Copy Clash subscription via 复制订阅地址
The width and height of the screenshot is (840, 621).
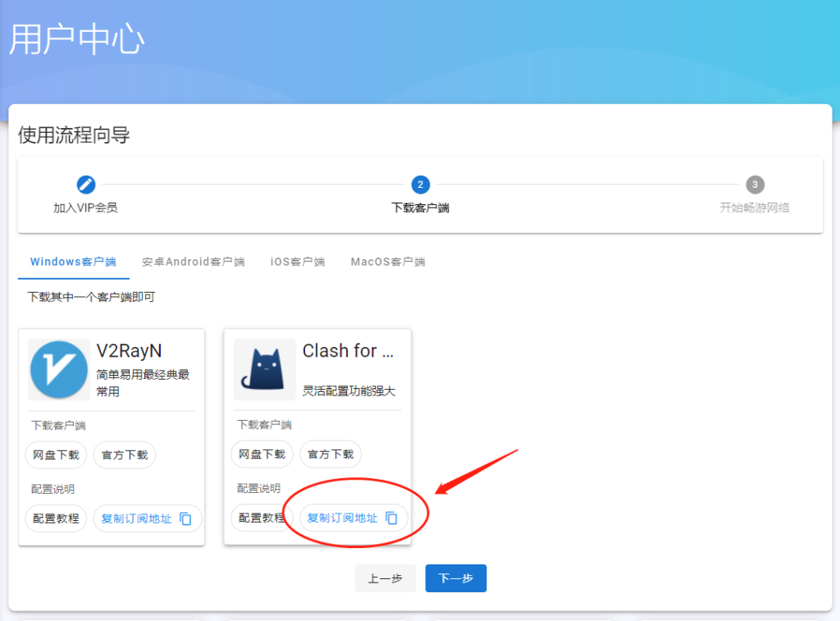[354, 518]
